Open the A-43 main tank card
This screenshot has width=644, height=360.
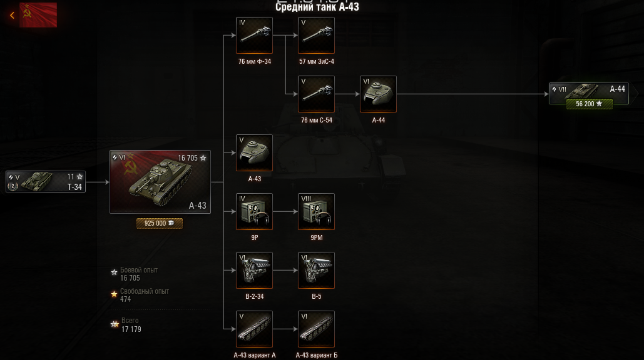[x=160, y=182]
